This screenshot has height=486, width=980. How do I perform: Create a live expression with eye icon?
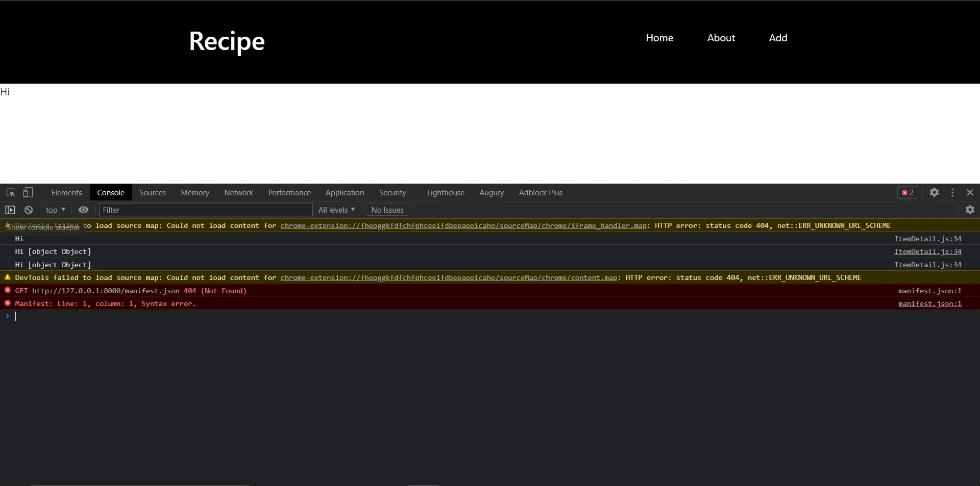(x=83, y=210)
